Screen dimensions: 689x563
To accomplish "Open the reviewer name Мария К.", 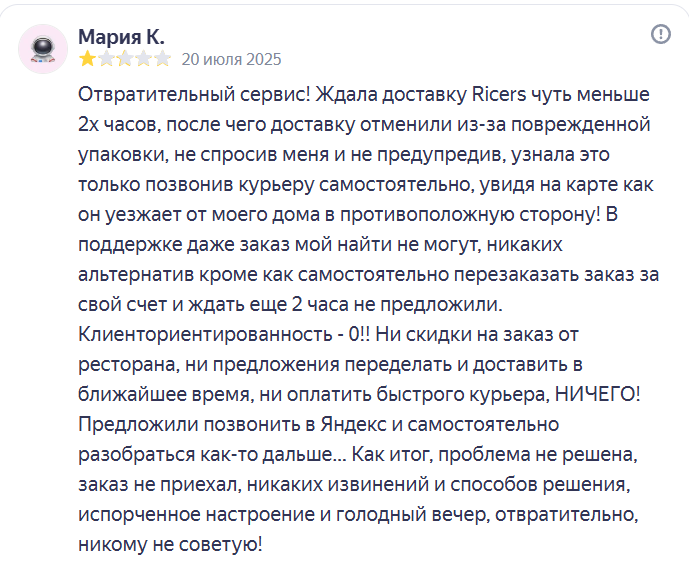I will click(x=121, y=37).
